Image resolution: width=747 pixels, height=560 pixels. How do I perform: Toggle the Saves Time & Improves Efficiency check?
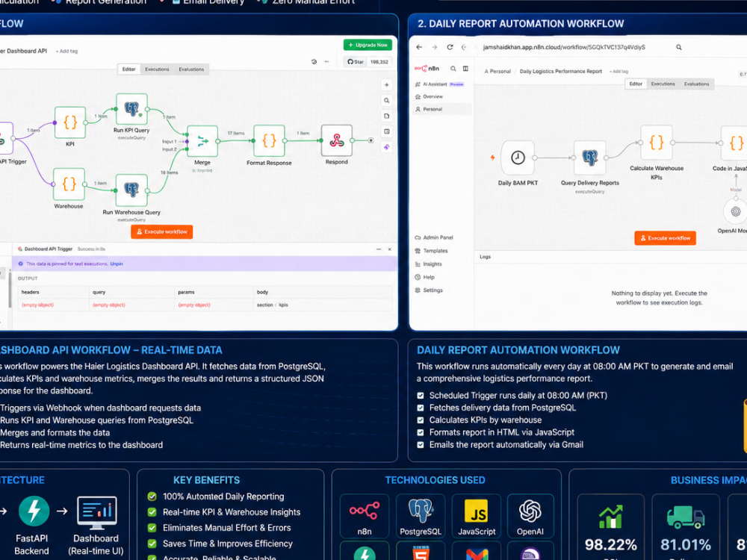click(x=152, y=544)
